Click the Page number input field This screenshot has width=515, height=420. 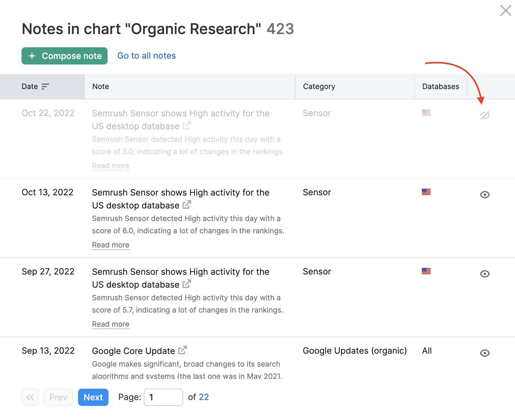click(x=163, y=397)
